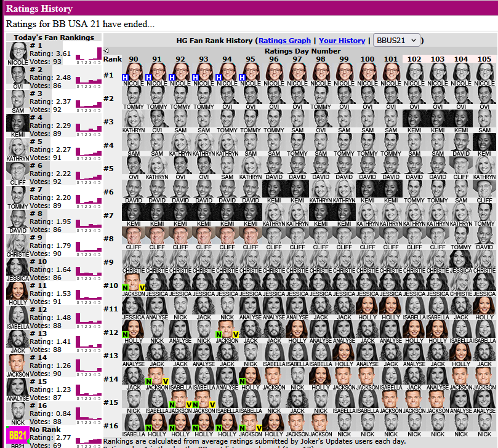Click the blue H badge on Nicole, day 95

point(242,77)
